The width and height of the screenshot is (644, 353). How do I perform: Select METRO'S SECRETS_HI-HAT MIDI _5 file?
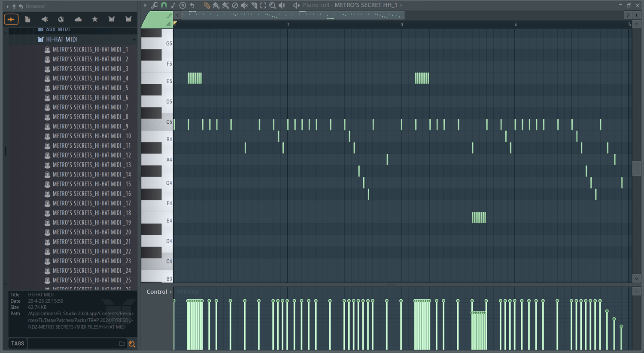[x=90, y=88]
